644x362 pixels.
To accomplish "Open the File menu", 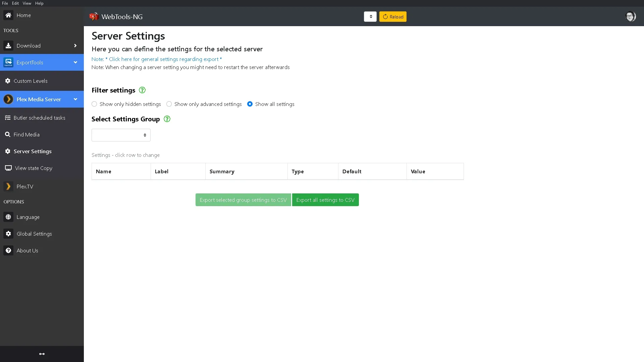I will click(x=4, y=3).
